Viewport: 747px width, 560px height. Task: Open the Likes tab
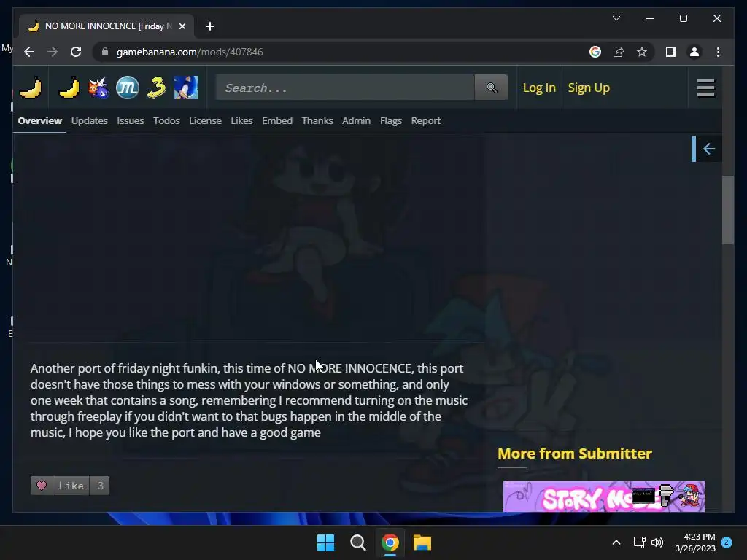point(241,120)
